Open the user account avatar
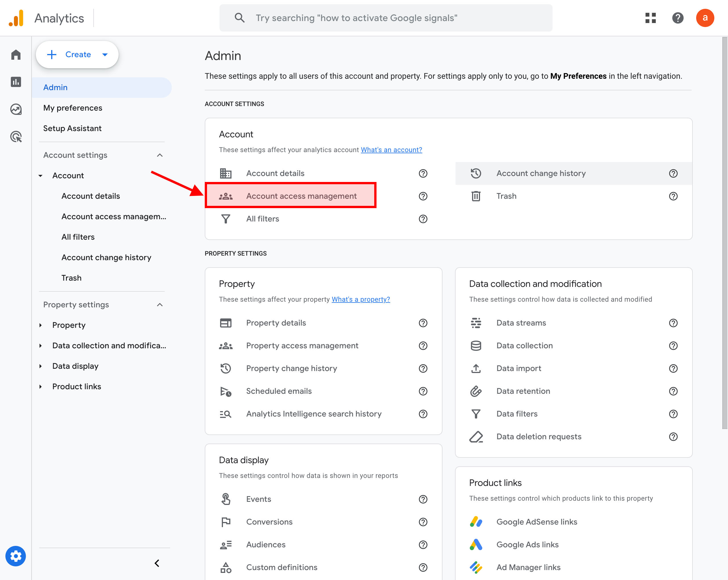Image resolution: width=728 pixels, height=580 pixels. pyautogui.click(x=705, y=18)
